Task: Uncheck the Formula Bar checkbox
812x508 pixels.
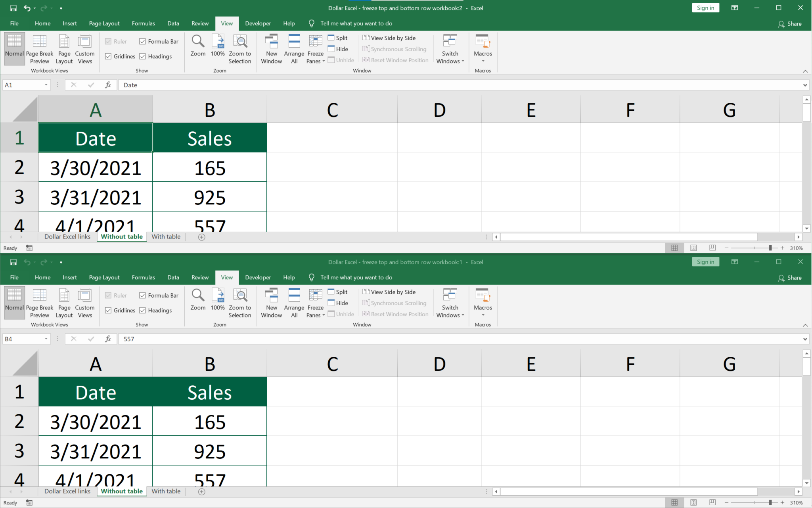Action: point(142,41)
